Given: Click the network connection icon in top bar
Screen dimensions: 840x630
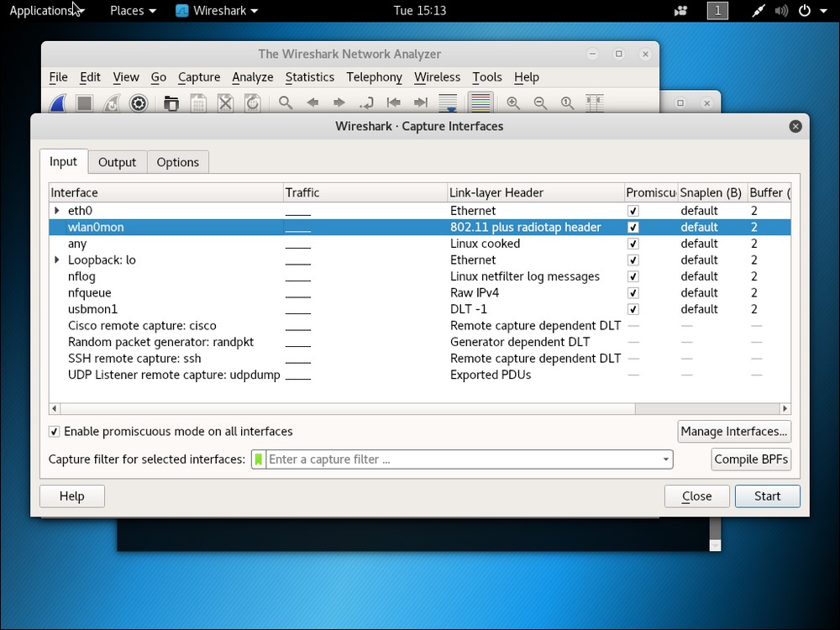Looking at the screenshot, I should tap(758, 11).
